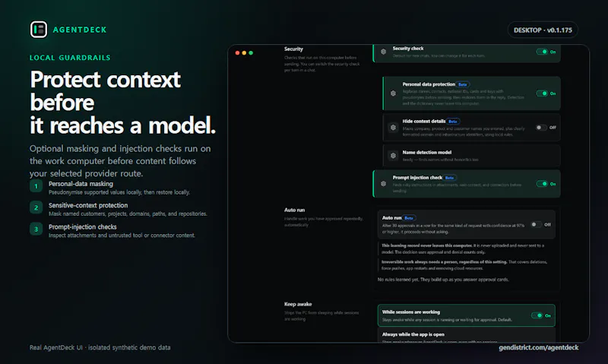Click the Prompt-injection checks list item

click(x=112, y=231)
